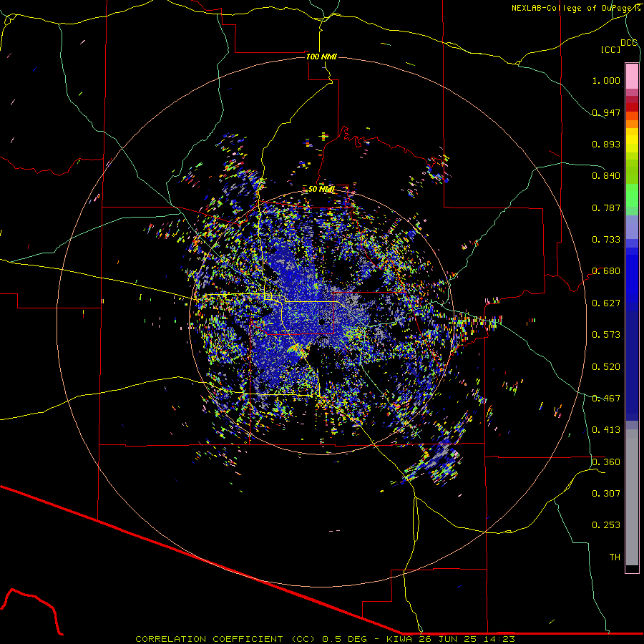Screen dimensions: 644x644
Task: Click the DCC label above the scale
Action: click(x=628, y=43)
